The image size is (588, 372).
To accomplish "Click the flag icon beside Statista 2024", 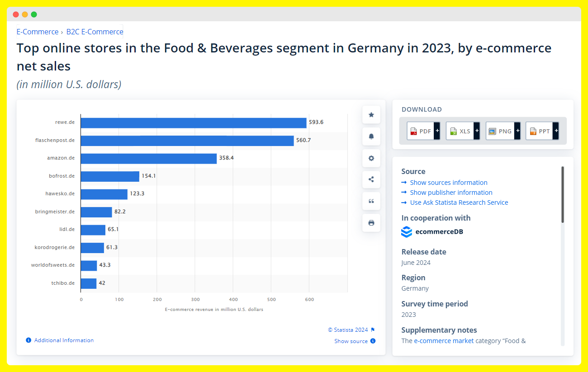I will 373,330.
